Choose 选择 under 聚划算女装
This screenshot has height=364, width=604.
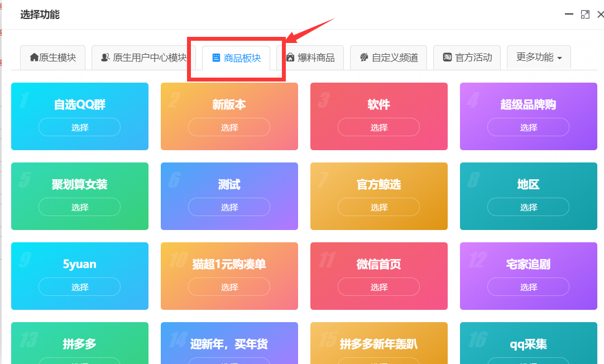coord(79,207)
